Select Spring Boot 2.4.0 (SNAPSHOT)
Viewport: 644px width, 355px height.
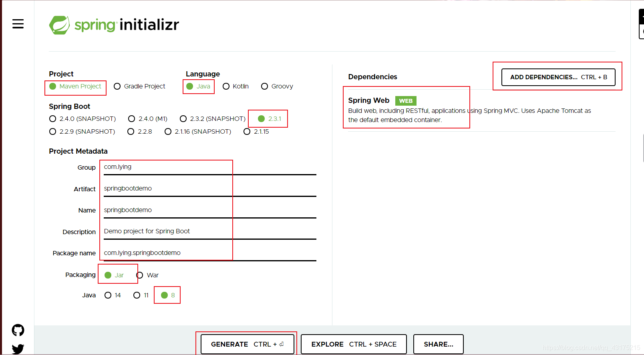tap(83, 119)
